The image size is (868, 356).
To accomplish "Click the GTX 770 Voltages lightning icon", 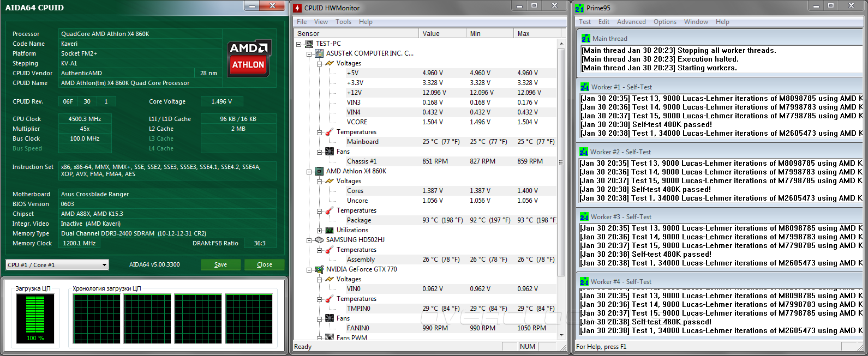I will pyautogui.click(x=329, y=279).
